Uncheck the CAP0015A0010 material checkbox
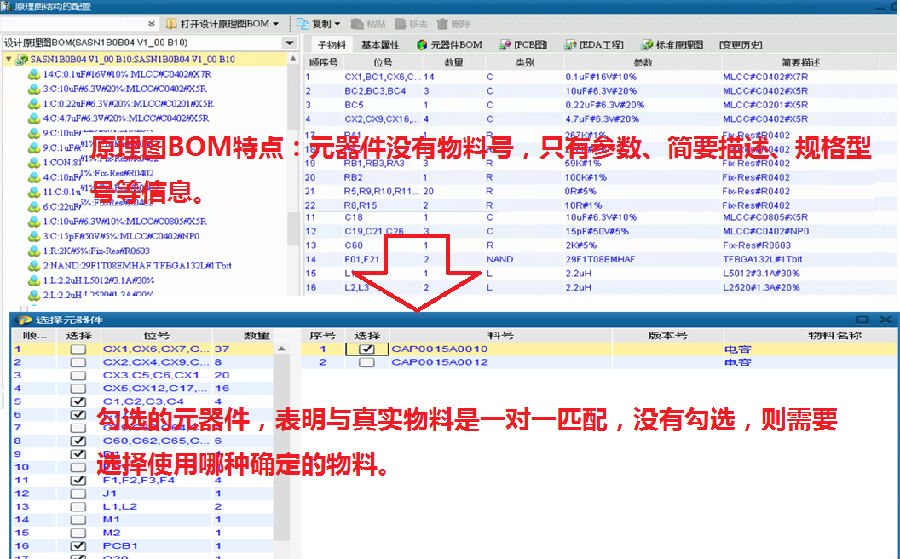This screenshot has width=900, height=559. click(x=367, y=349)
